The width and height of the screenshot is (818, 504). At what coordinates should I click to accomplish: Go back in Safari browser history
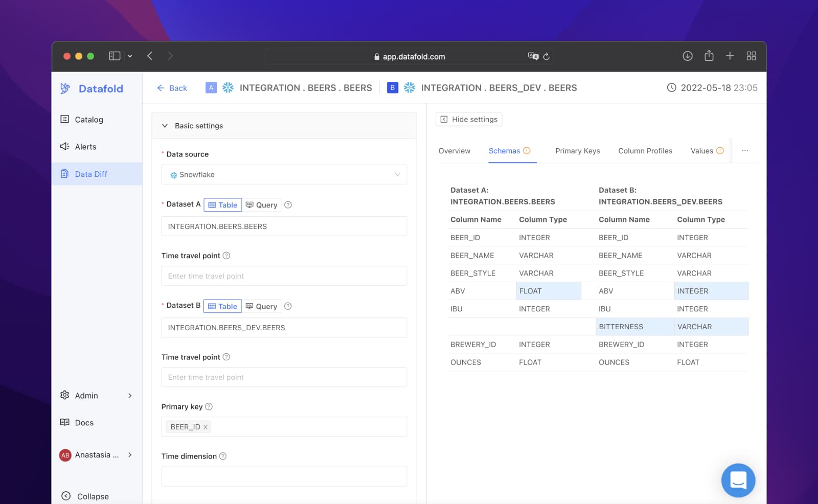point(150,56)
